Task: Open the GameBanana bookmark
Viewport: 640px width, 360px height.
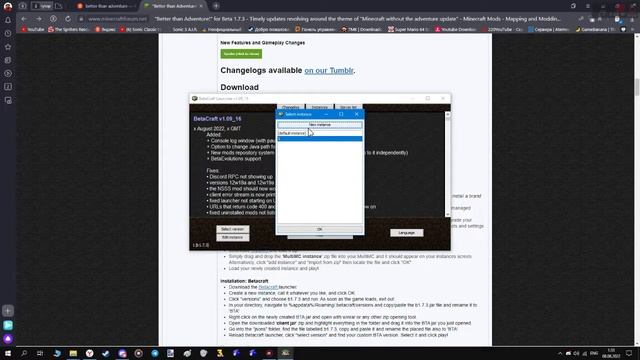Action: click(596, 29)
